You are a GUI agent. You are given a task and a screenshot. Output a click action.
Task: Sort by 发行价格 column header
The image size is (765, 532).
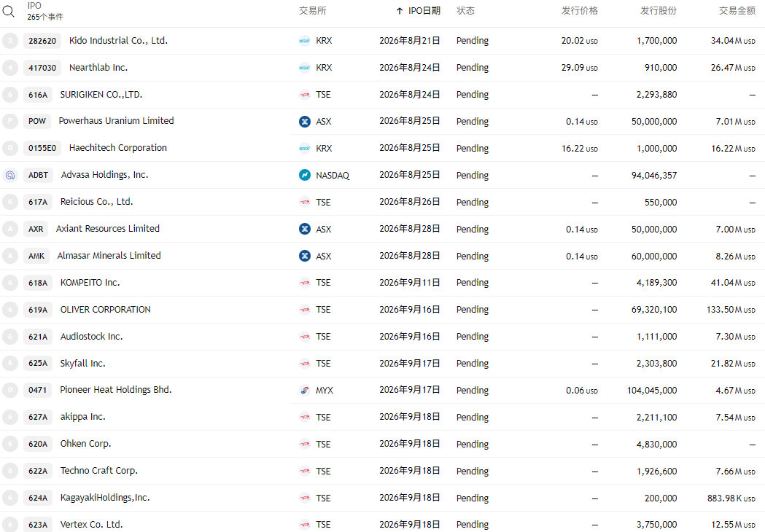[x=580, y=11]
